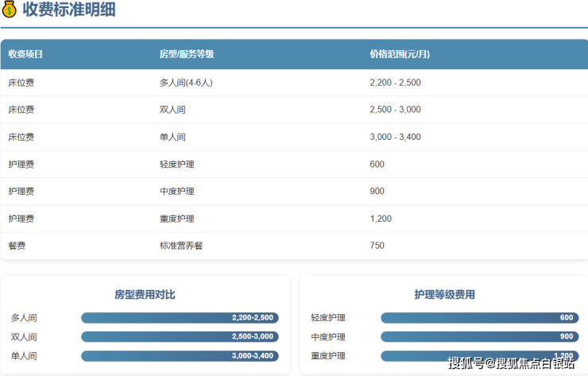Image resolution: width=588 pixels, height=376 pixels.
Task: Click the 标准营养餐 service cell
Action: pyautogui.click(x=181, y=246)
